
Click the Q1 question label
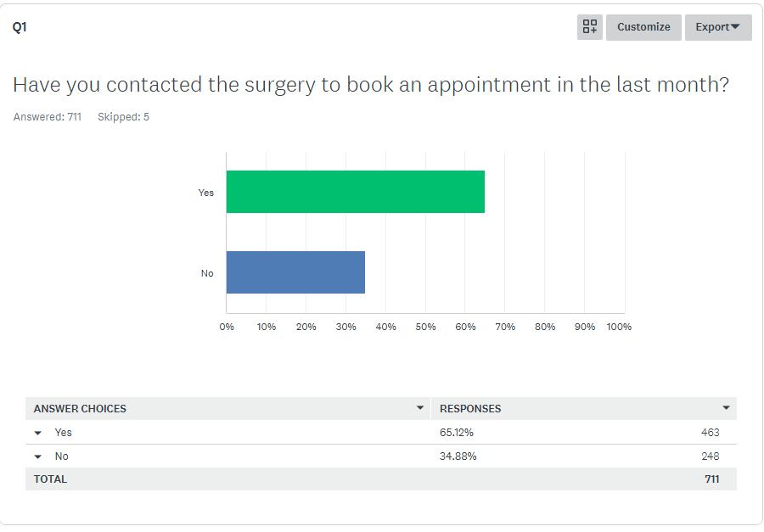click(20, 27)
